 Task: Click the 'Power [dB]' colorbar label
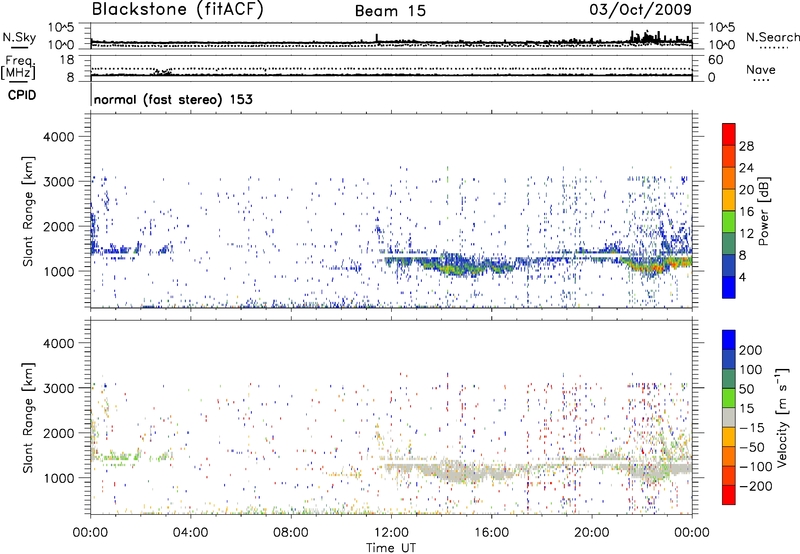click(x=763, y=212)
